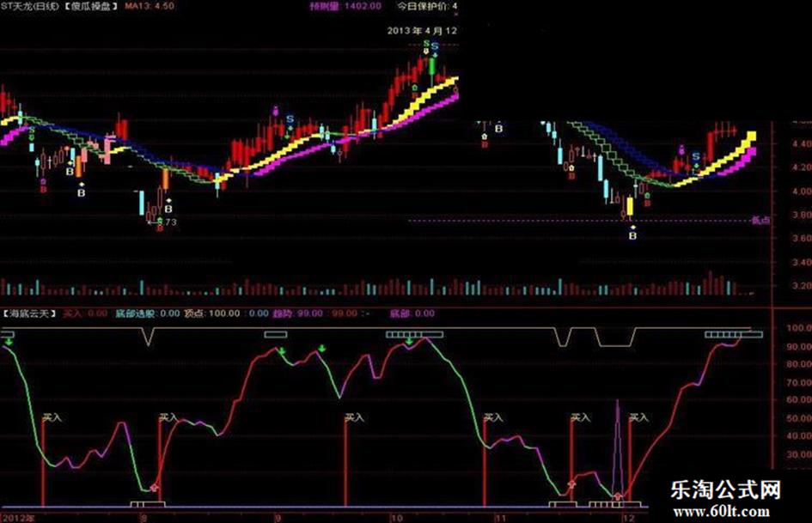The height and width of the screenshot is (523, 812).
Task: Click the 顶点: 100.00 readout
Action: pos(212,313)
